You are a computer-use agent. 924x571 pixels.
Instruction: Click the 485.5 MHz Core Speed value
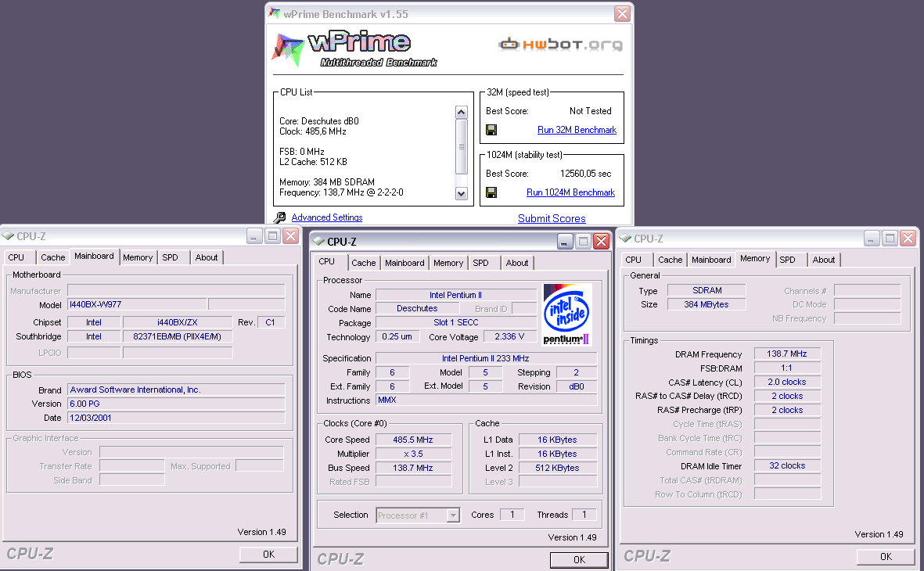click(413, 440)
